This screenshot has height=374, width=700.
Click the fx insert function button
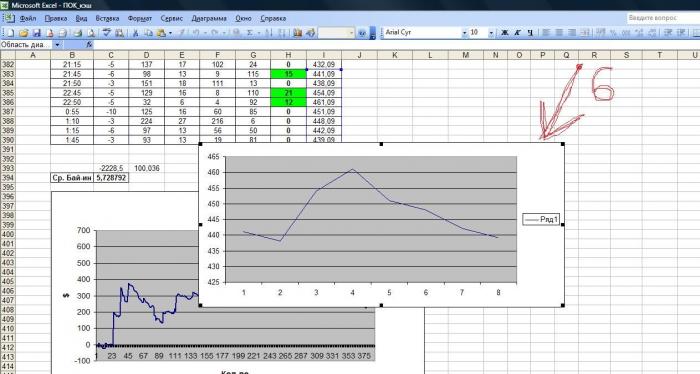89,45
